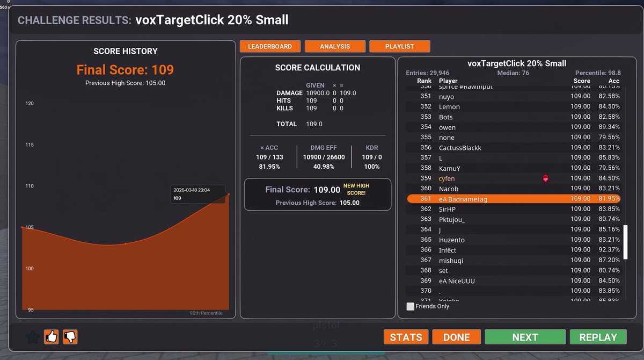Upvote scenario with the thumbs up icon
This screenshot has height=360, width=644.
(x=51, y=337)
